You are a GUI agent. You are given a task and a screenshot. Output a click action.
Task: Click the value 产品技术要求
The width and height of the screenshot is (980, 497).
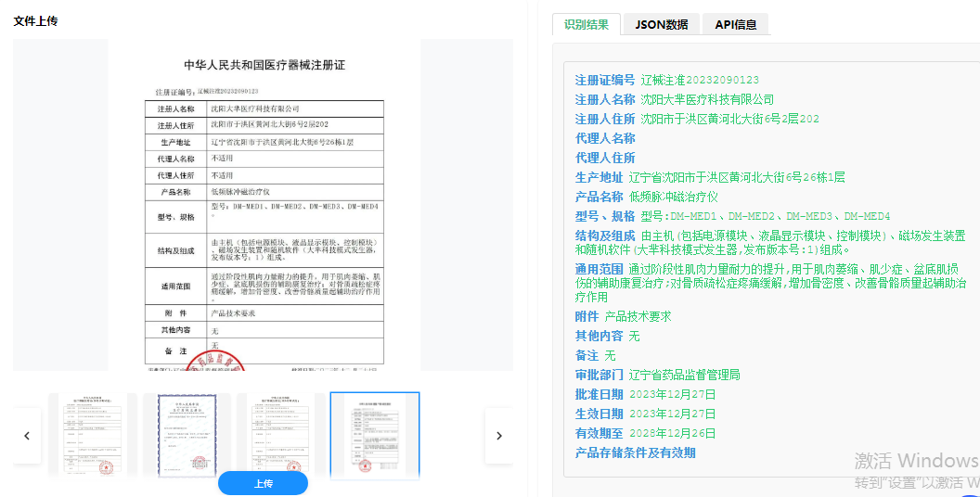click(638, 316)
